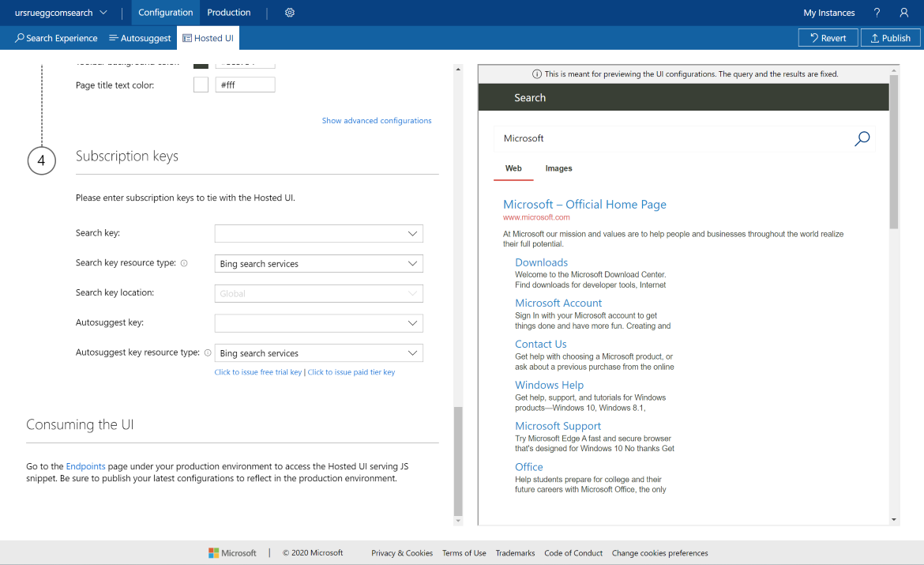This screenshot has height=565, width=924.
Task: Open Search key resource type dropdown
Action: (x=319, y=264)
